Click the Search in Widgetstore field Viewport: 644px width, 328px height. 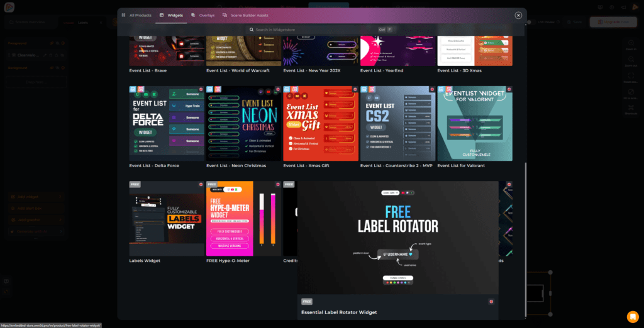[321, 30]
